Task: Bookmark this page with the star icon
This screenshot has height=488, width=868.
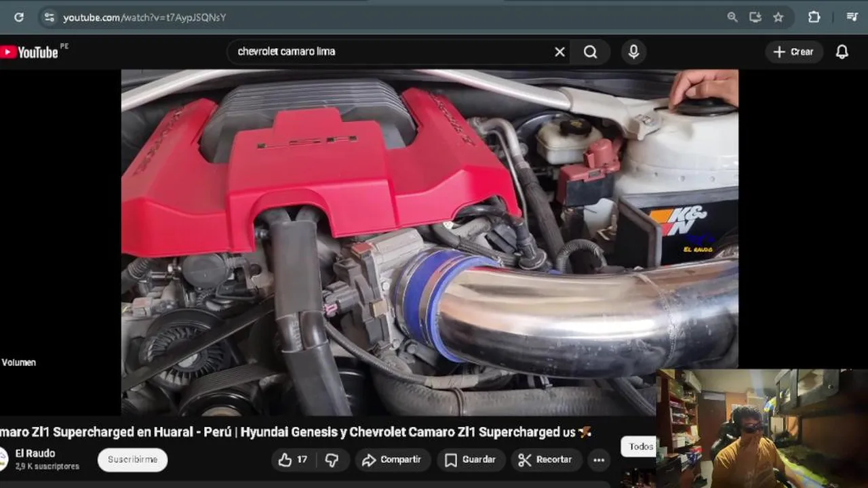Action: [778, 18]
